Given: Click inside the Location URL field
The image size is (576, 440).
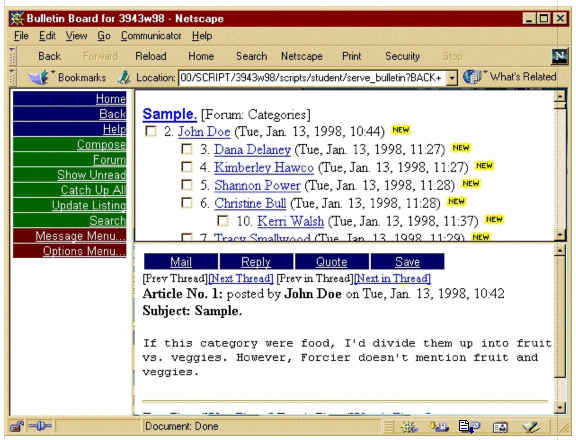Looking at the screenshot, I should point(313,78).
